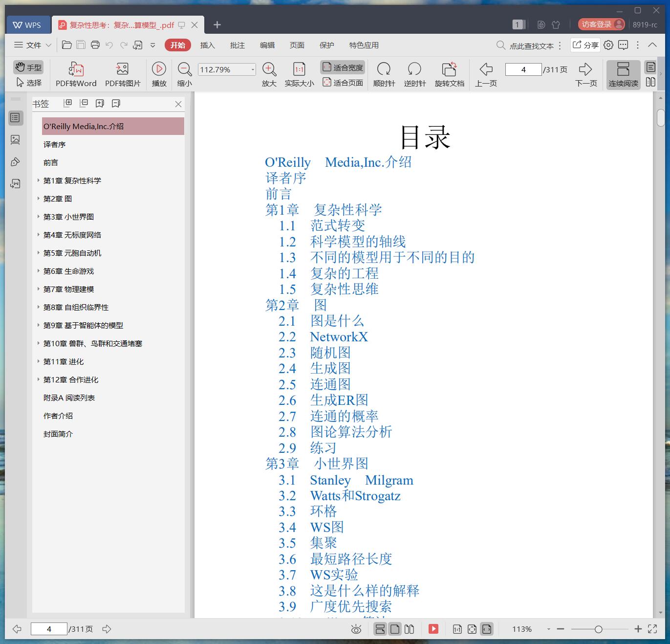Click 访客登录 login button

(x=601, y=24)
